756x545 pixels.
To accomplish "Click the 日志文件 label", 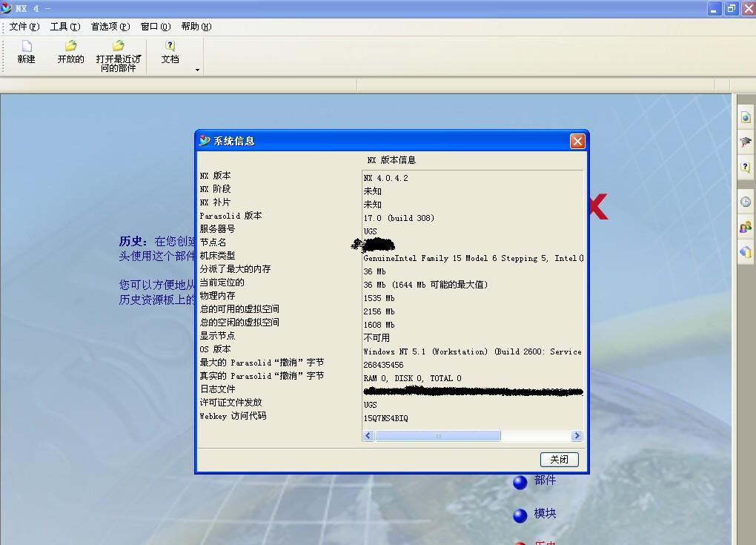I will [217, 389].
